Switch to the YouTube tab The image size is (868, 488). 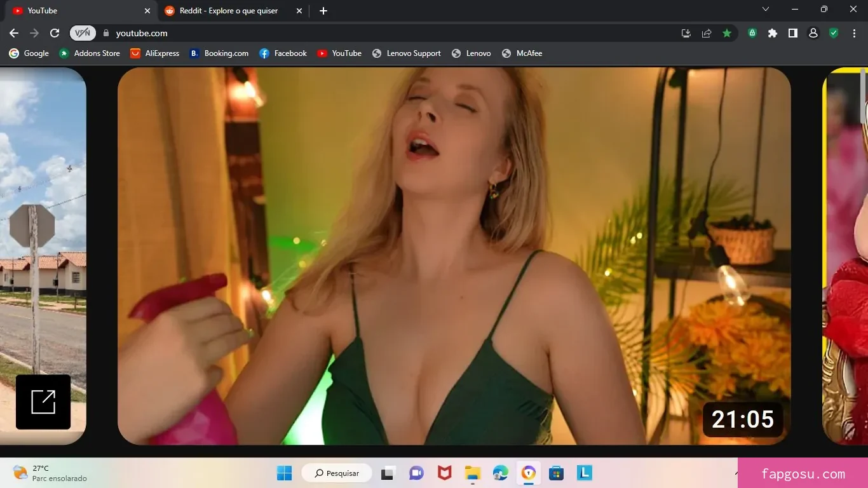tap(79, 11)
